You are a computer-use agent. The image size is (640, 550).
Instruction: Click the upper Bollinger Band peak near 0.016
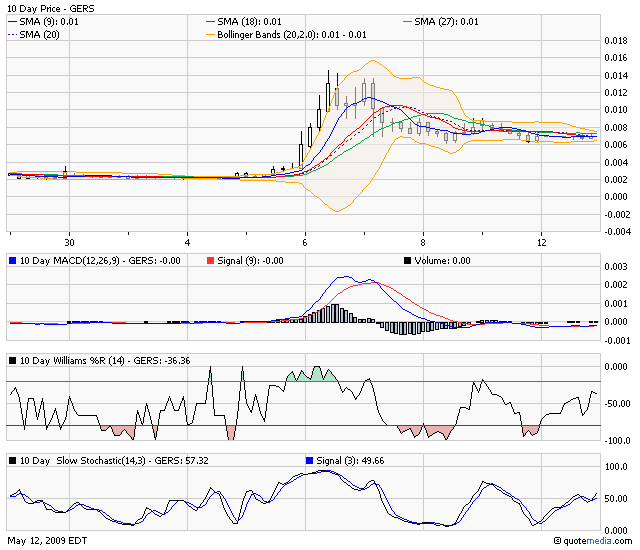[373, 61]
